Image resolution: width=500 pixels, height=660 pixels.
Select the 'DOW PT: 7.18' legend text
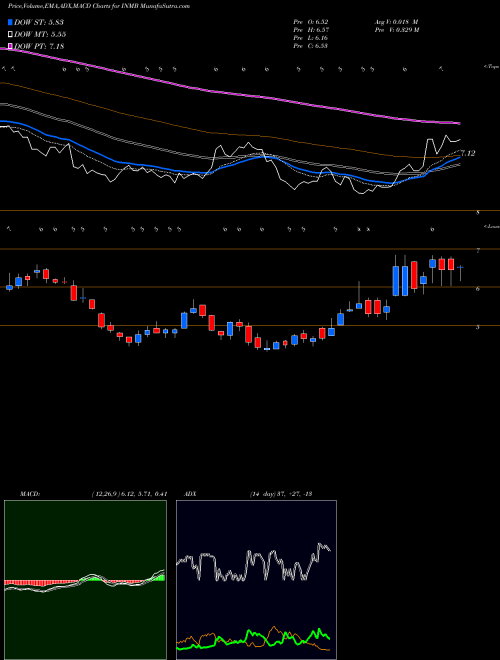click(x=39, y=46)
